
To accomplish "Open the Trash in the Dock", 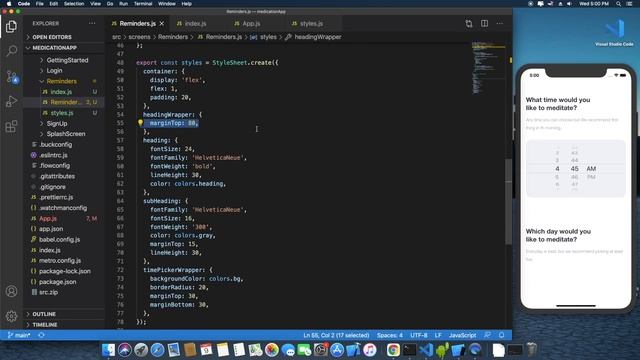I will click(531, 350).
